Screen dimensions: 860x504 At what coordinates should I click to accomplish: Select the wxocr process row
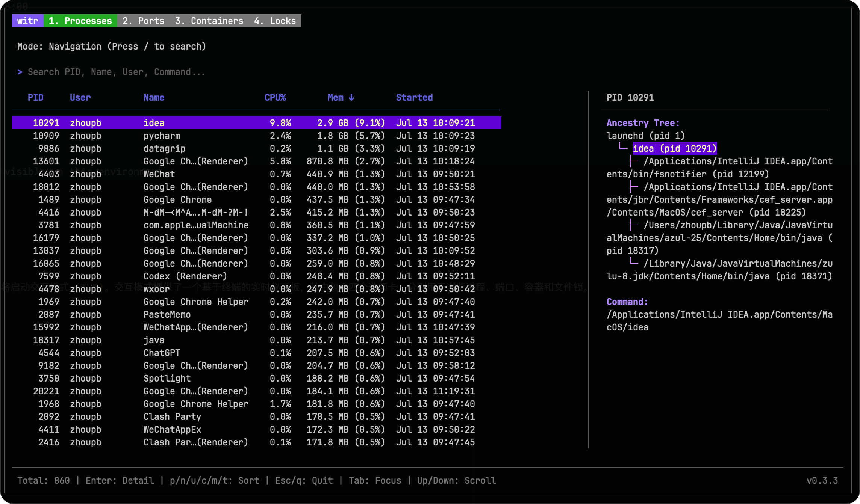click(257, 289)
